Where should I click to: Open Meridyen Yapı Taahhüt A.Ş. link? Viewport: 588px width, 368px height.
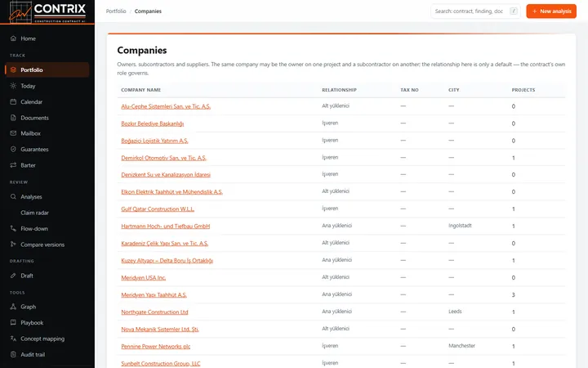(x=154, y=295)
